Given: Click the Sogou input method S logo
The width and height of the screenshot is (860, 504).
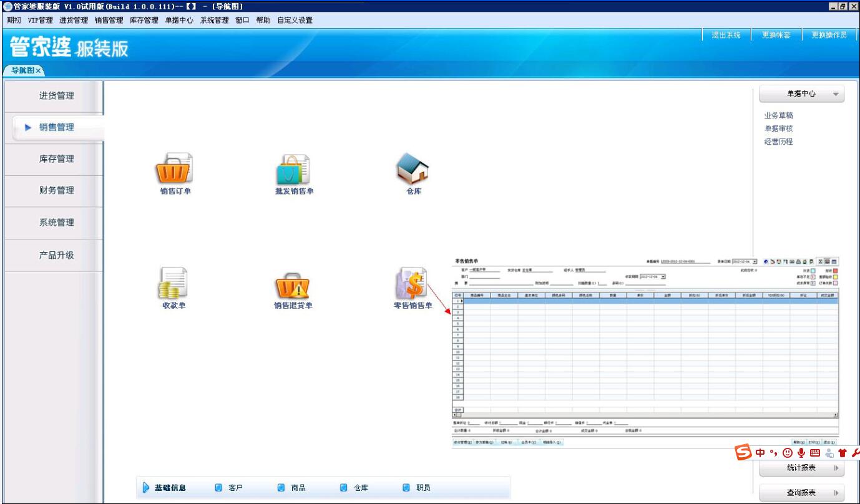Looking at the screenshot, I should coord(743,452).
